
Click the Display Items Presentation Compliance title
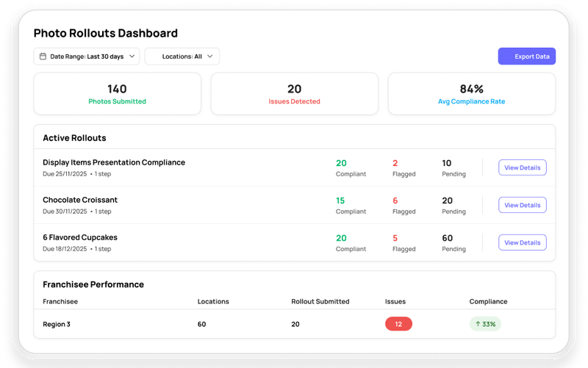tap(114, 162)
